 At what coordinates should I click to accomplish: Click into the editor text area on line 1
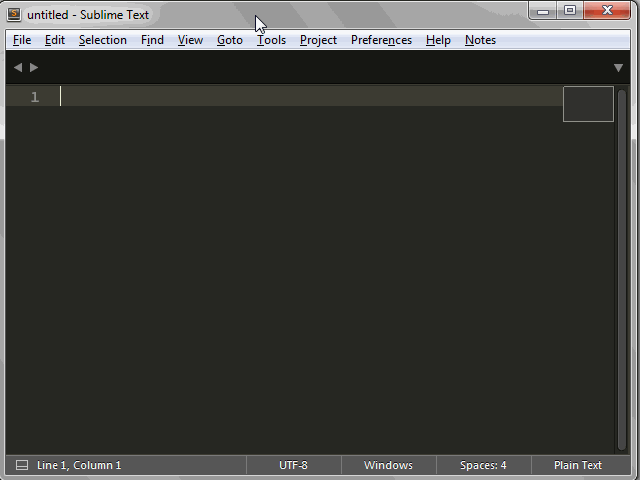coord(310,96)
